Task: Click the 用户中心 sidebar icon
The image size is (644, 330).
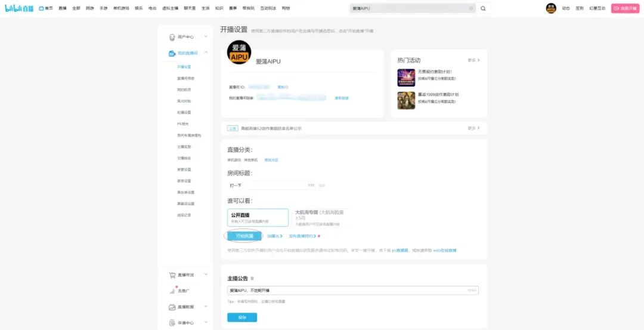Action: [x=172, y=38]
